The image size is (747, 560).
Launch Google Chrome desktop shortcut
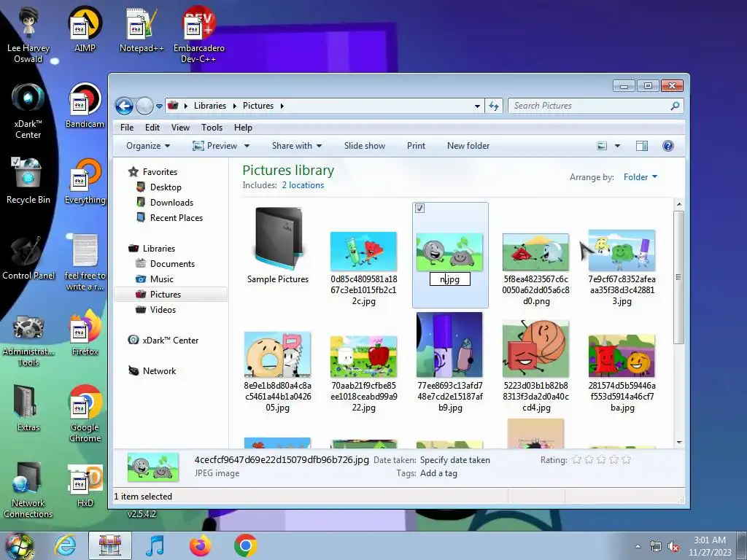point(85,413)
